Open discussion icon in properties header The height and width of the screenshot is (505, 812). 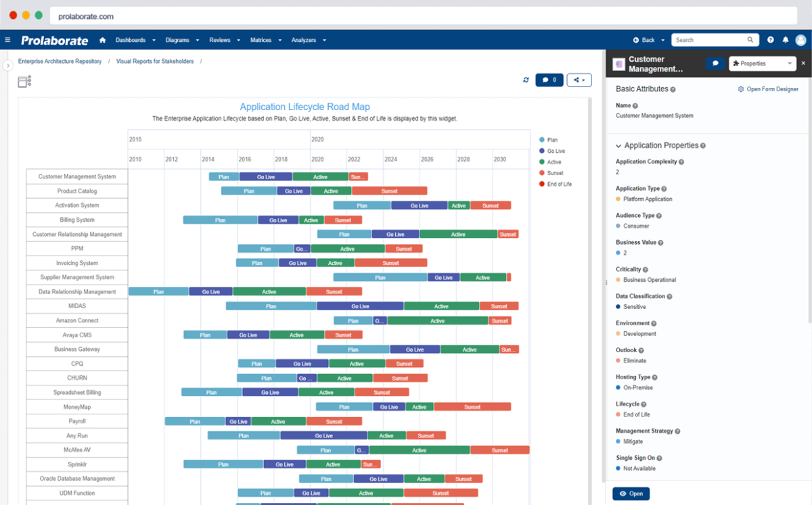715,64
